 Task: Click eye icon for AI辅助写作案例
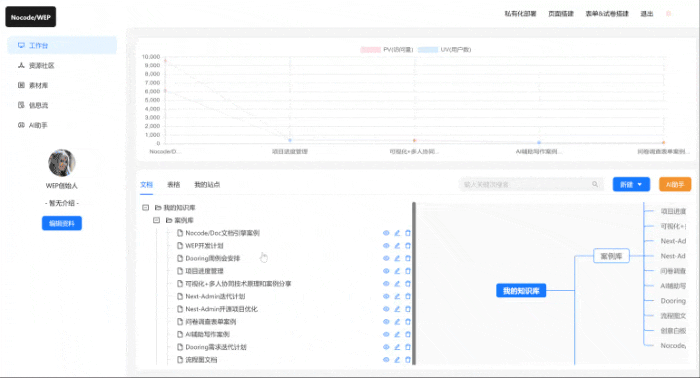386,334
